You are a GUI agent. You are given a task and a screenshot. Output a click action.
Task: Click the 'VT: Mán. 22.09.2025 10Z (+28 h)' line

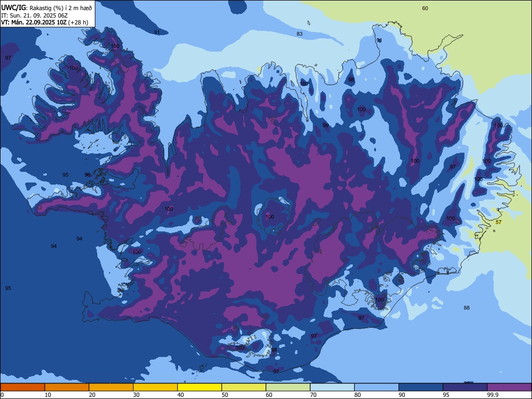pos(45,22)
